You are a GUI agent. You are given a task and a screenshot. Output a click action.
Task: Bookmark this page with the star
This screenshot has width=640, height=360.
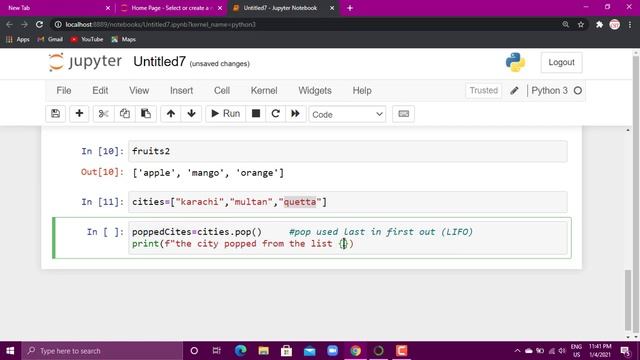(x=581, y=24)
